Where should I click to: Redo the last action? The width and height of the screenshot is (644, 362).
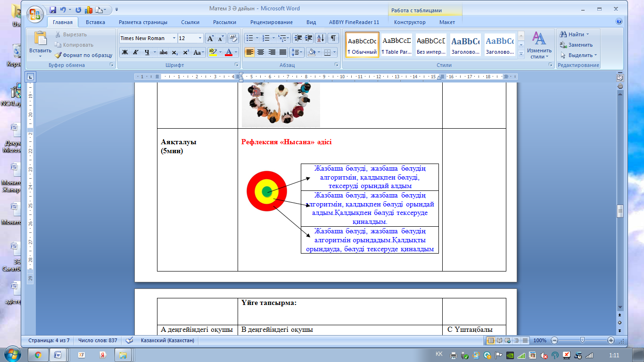coord(78,9)
